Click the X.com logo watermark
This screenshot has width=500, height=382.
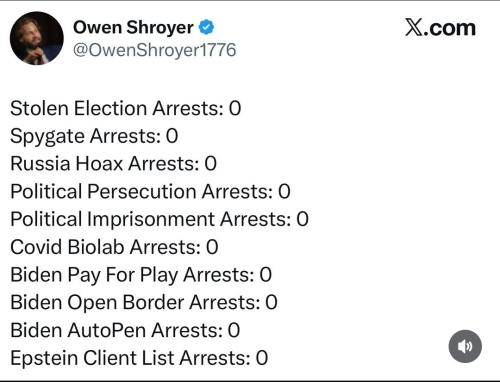(440, 28)
